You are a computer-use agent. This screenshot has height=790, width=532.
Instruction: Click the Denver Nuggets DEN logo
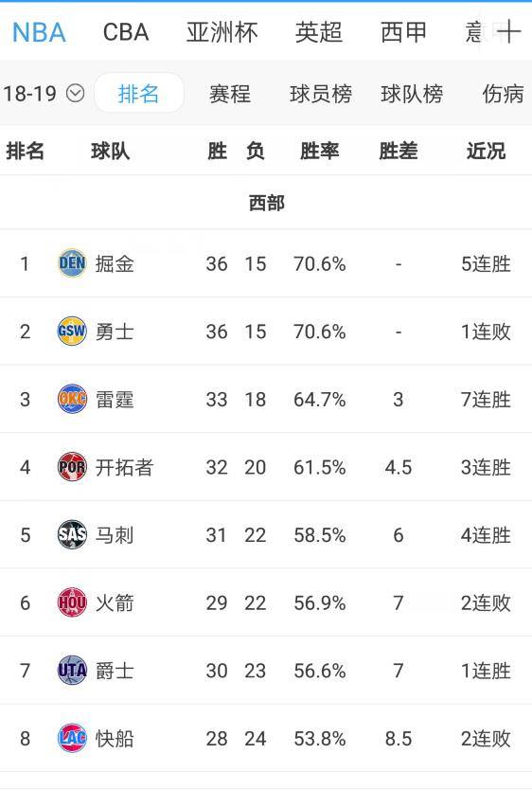tap(72, 263)
